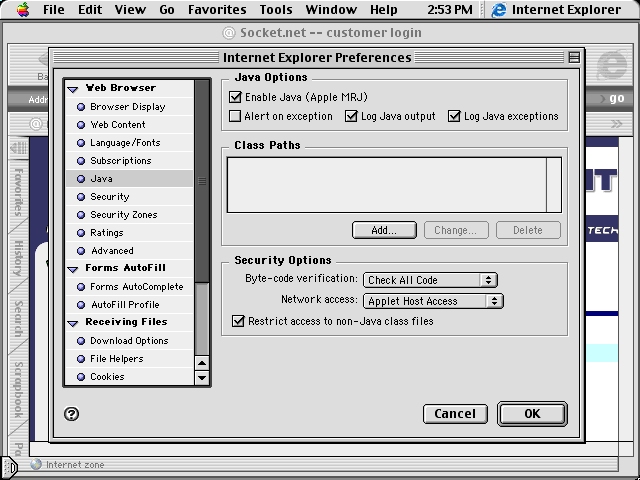Select AutoFill Profile preferences
Screen dimensions: 640x480
coord(129,305)
